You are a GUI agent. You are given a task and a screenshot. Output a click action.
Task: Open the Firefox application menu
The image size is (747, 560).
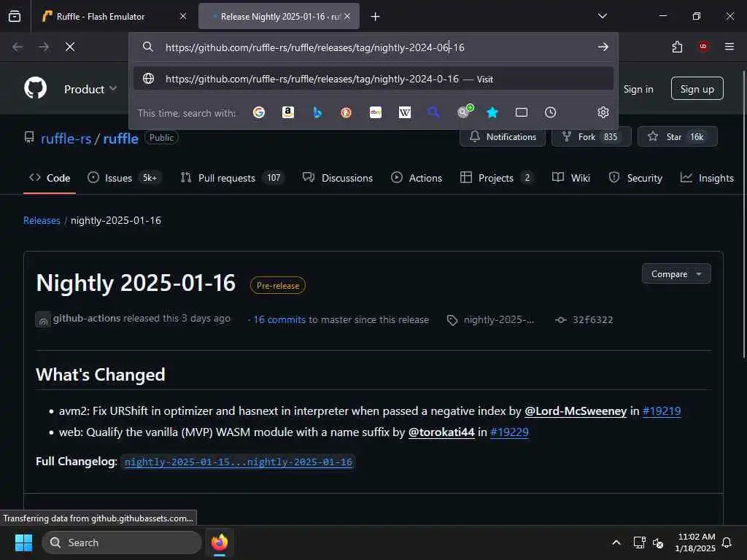[x=729, y=47]
